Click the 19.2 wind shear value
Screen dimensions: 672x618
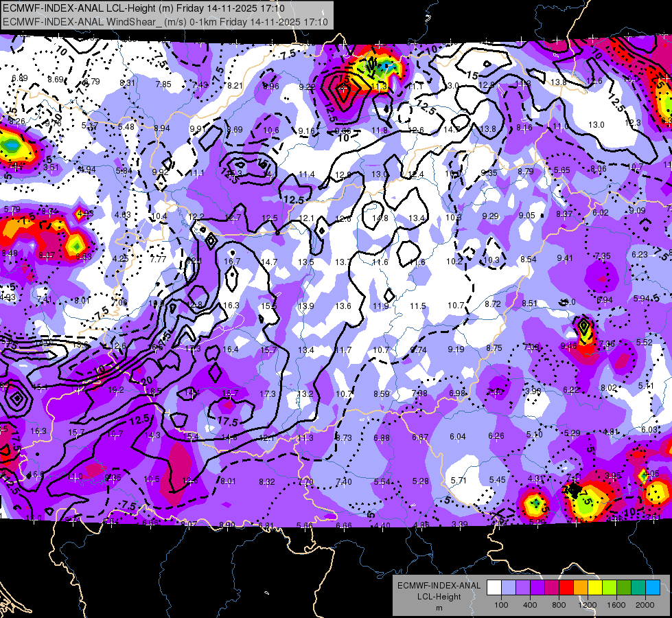116,390
